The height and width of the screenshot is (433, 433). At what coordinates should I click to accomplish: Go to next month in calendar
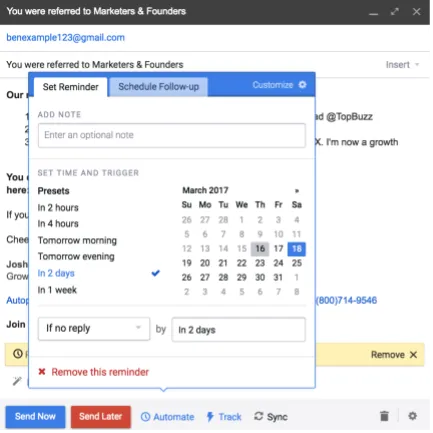pos(297,191)
